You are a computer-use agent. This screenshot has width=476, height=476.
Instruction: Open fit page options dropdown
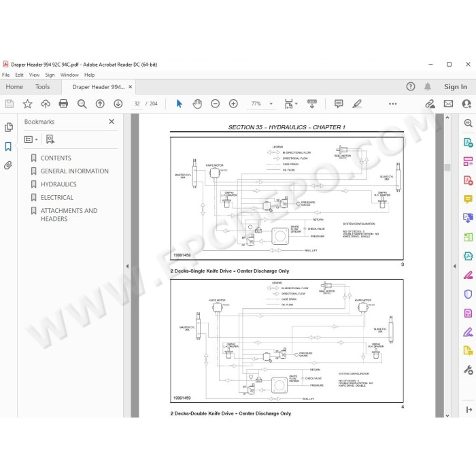pos(291,104)
